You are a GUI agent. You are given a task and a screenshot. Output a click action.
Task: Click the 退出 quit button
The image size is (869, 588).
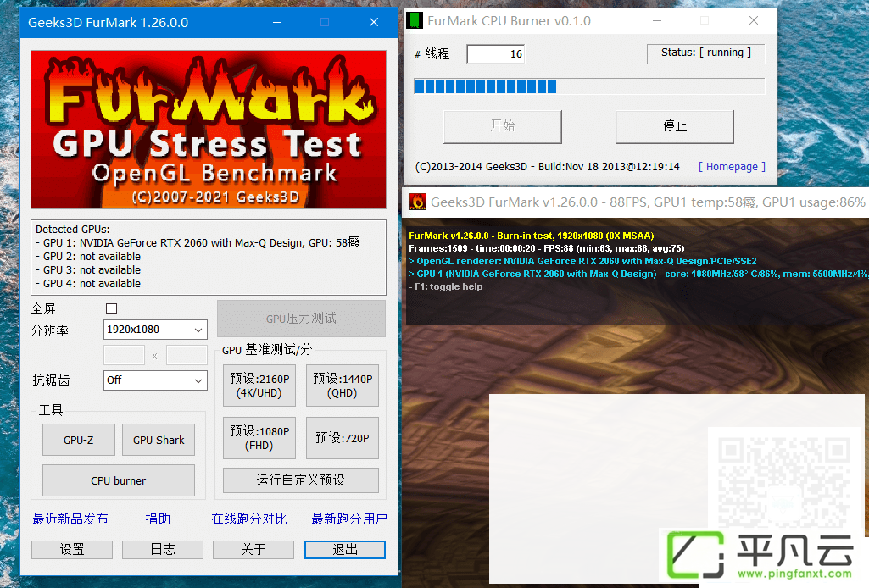(345, 549)
